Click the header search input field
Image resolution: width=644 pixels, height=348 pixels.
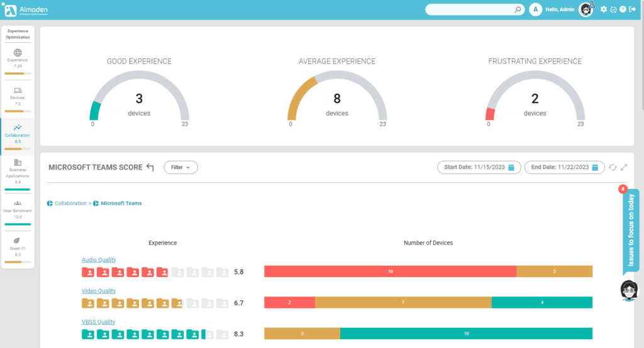coord(470,9)
